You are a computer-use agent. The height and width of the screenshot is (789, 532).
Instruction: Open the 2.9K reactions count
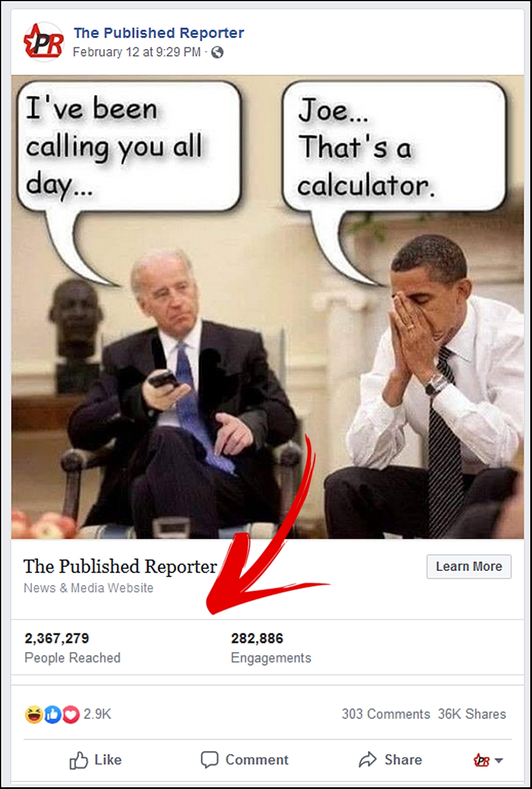coord(98,714)
